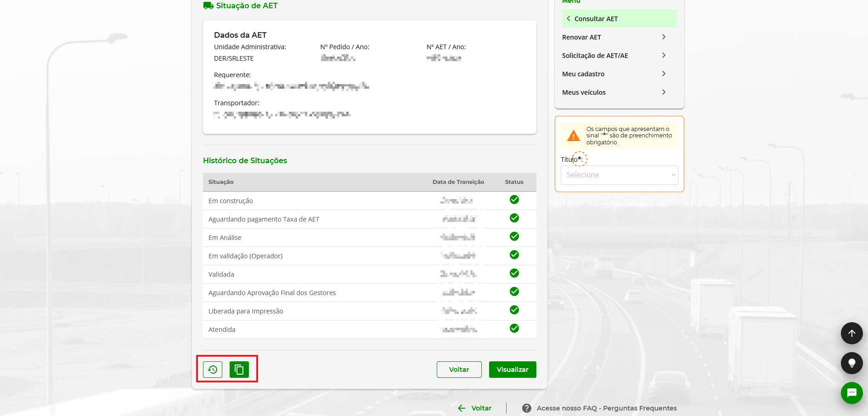Click the bottom Voltar arrow link
This screenshot has height=416, width=868.
tap(475, 408)
